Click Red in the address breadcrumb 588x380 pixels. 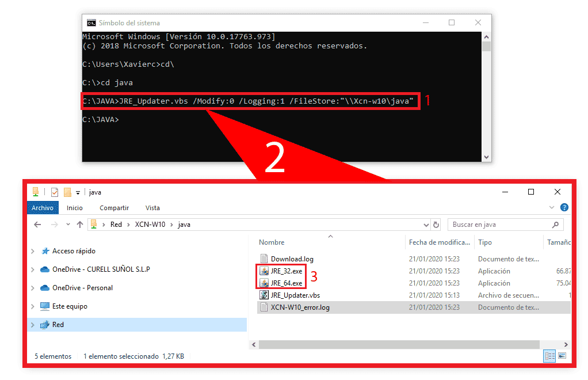[116, 224]
